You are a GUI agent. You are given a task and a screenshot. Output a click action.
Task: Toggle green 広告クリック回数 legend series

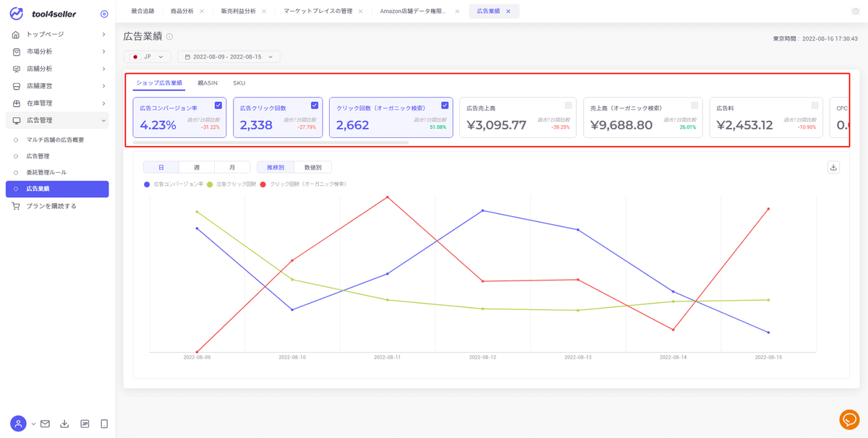(232, 184)
